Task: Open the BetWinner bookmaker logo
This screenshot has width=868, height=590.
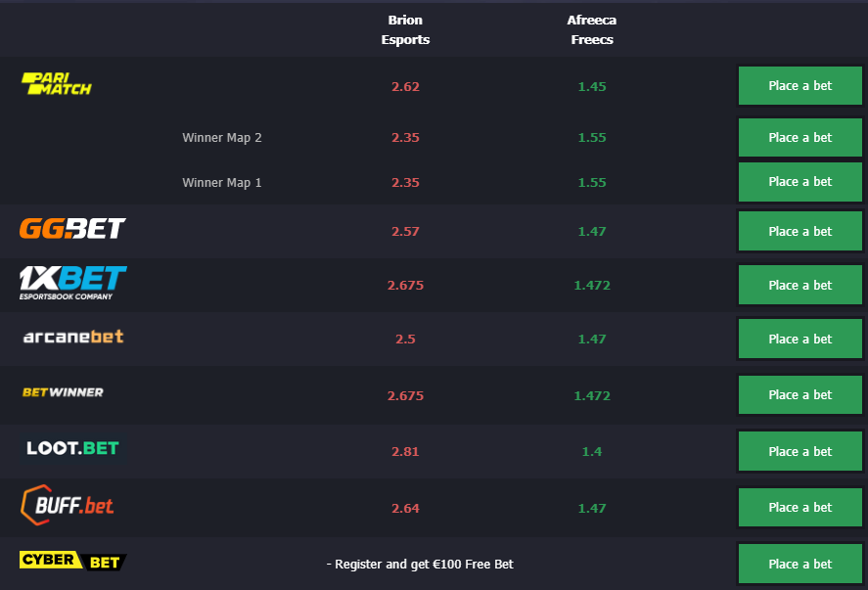Action: coord(63,392)
